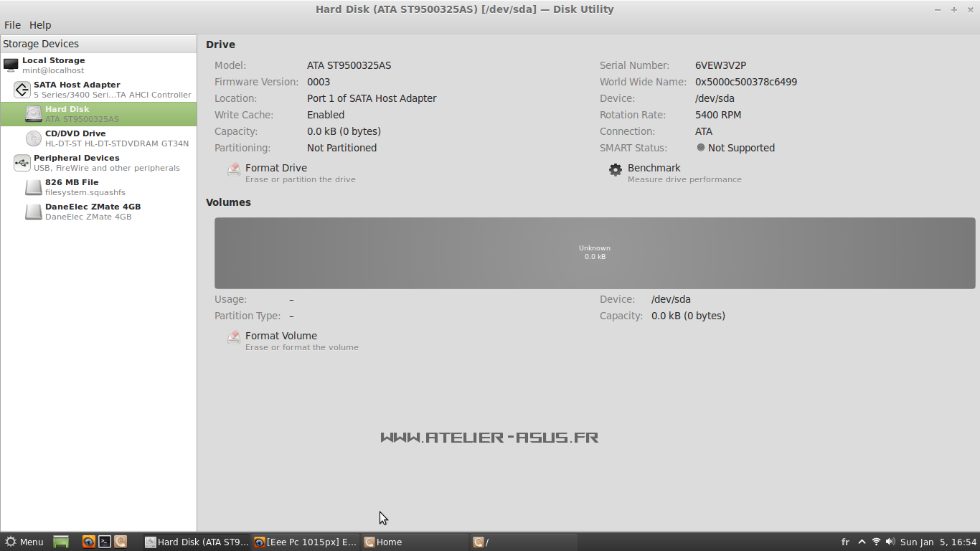This screenshot has width=980, height=551.
Task: Click the Peripheral Devices USB icon
Action: tap(21, 162)
